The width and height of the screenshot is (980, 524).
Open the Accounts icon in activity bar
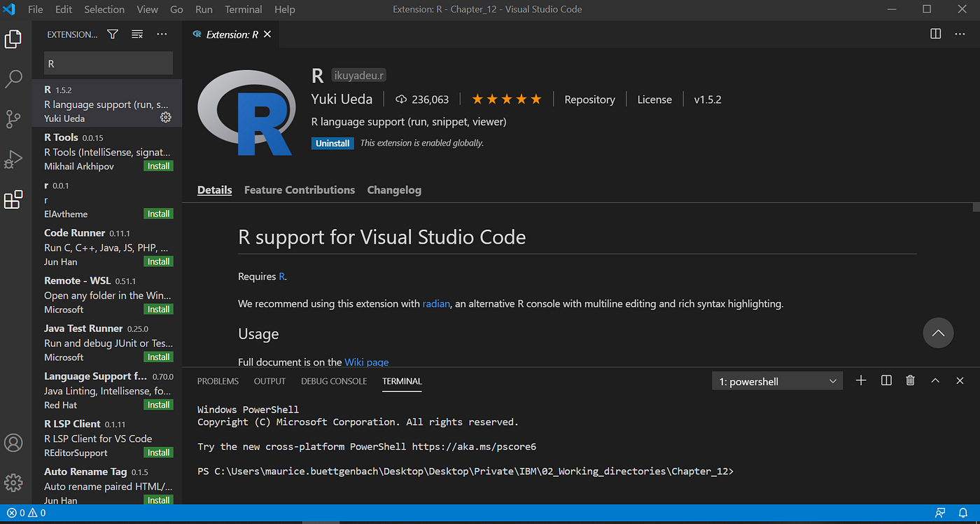click(x=13, y=443)
